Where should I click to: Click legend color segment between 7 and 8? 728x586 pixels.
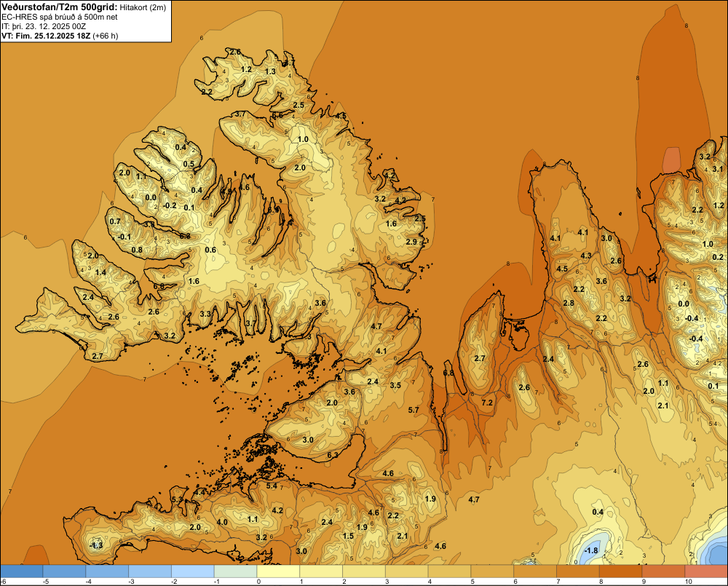point(578,571)
